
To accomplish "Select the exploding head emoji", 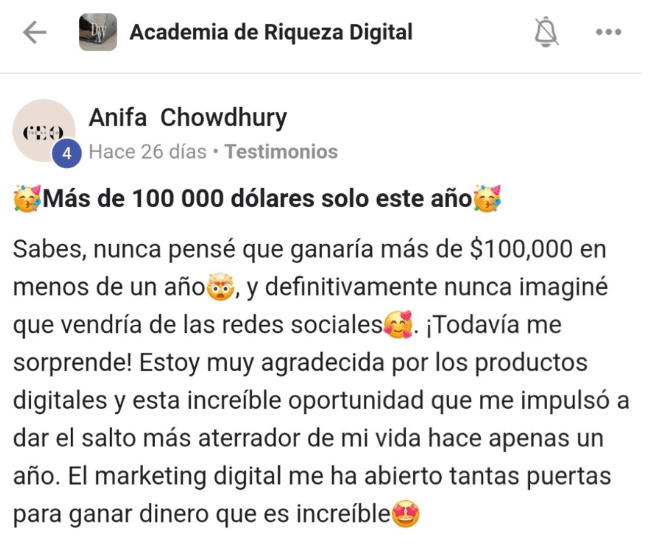I will pyautogui.click(x=220, y=288).
